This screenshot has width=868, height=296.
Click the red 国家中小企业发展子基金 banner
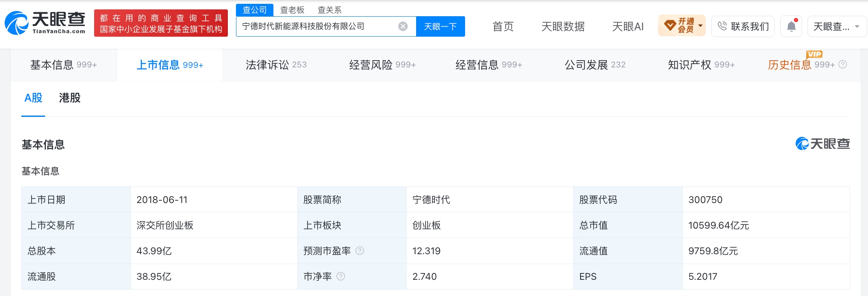pyautogui.click(x=161, y=23)
